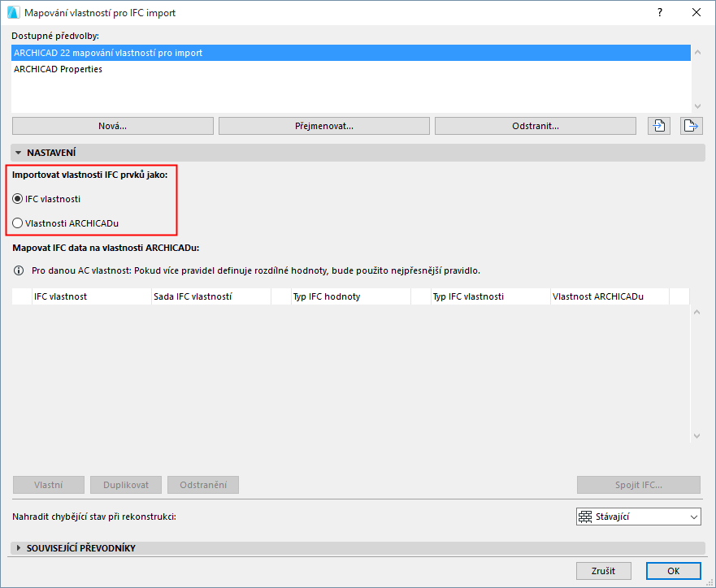Click the Odstranění button
The height and width of the screenshot is (588, 716).
[x=203, y=485]
